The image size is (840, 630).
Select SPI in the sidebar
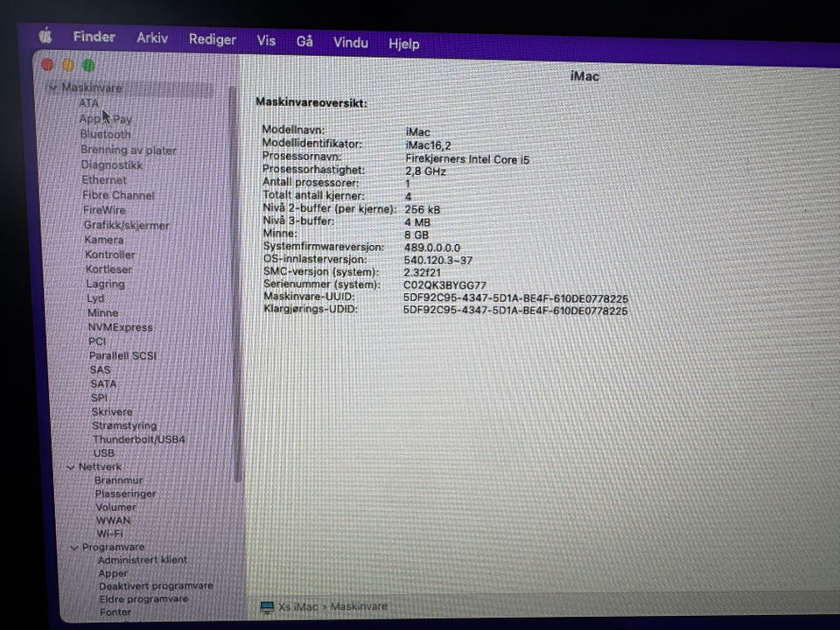point(99,397)
